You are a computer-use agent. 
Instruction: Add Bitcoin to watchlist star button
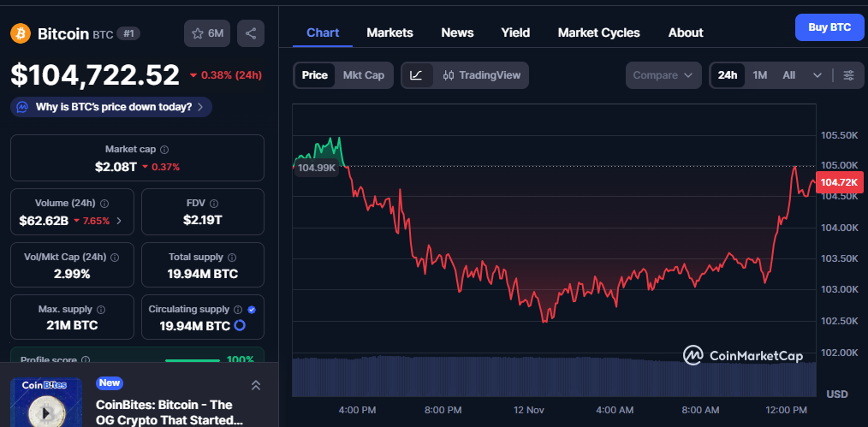point(207,33)
